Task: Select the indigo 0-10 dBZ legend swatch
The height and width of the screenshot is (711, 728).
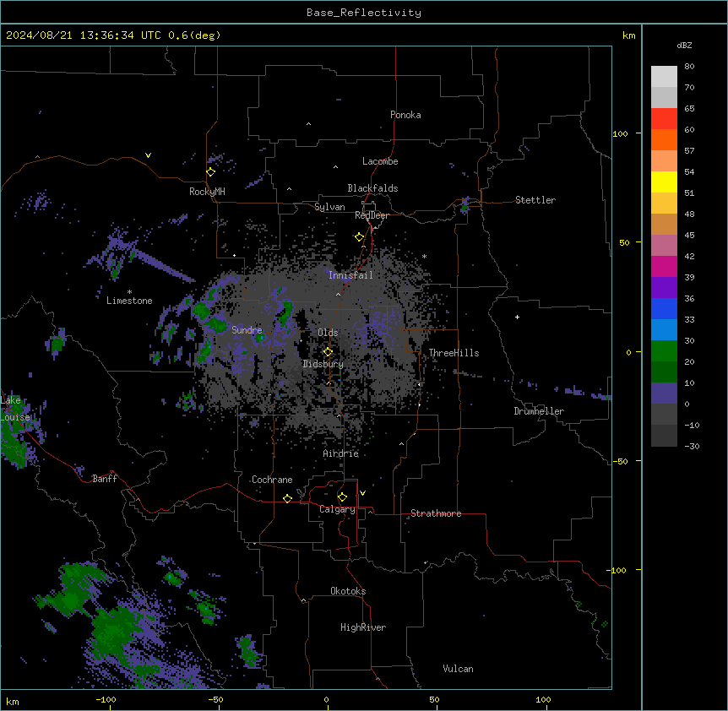Action: click(664, 393)
